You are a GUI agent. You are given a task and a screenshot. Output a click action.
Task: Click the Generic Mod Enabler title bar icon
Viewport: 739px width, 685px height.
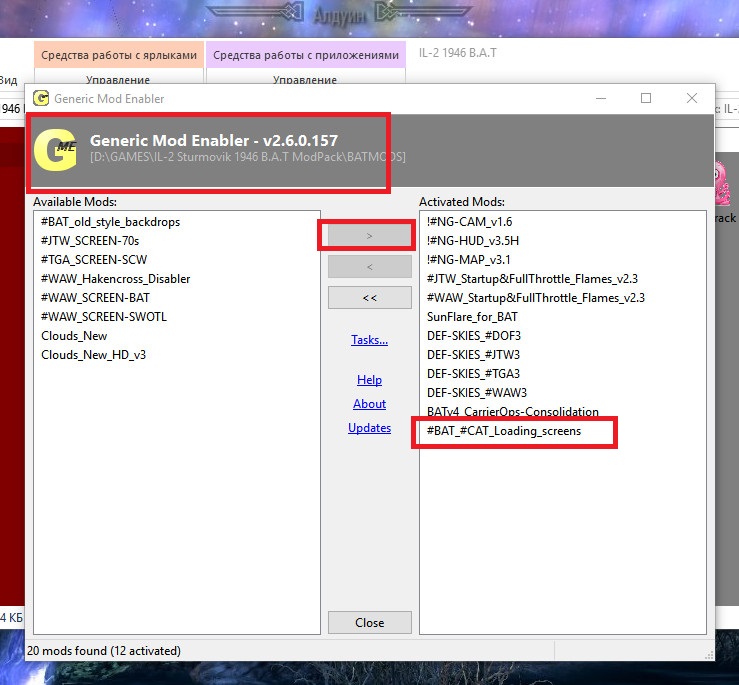[41, 99]
